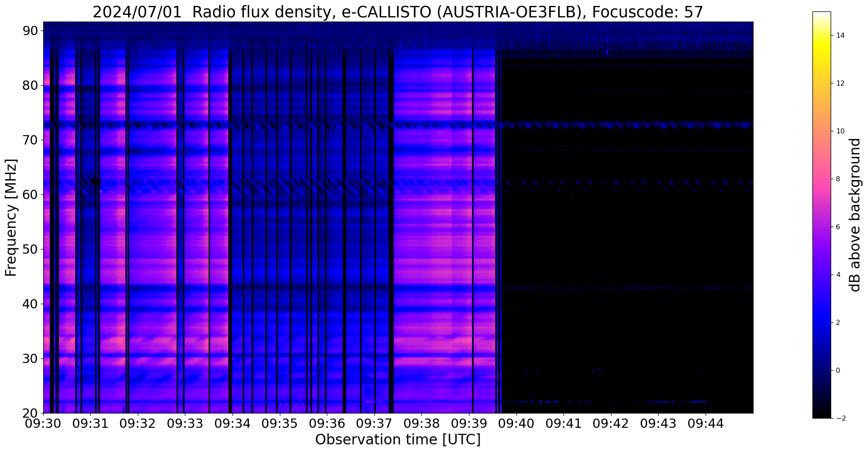Viewport: 868px width, 452px height.
Task: Click the 60 MHz frequency tick label
Action: pyautogui.click(x=31, y=195)
